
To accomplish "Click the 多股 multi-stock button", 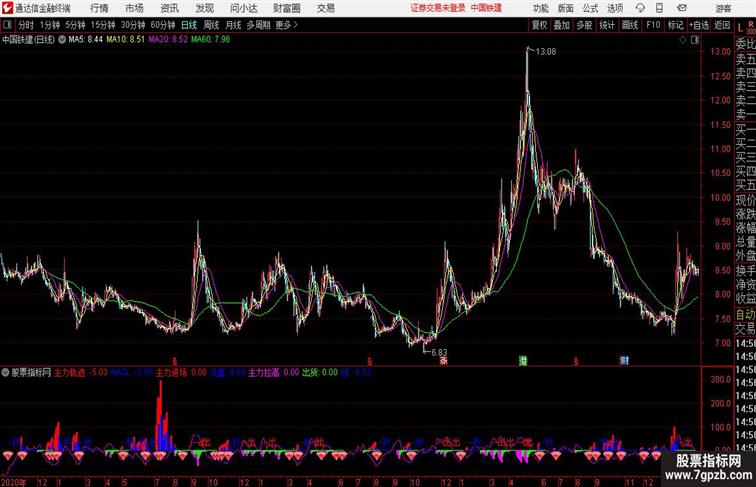I will pos(584,25).
